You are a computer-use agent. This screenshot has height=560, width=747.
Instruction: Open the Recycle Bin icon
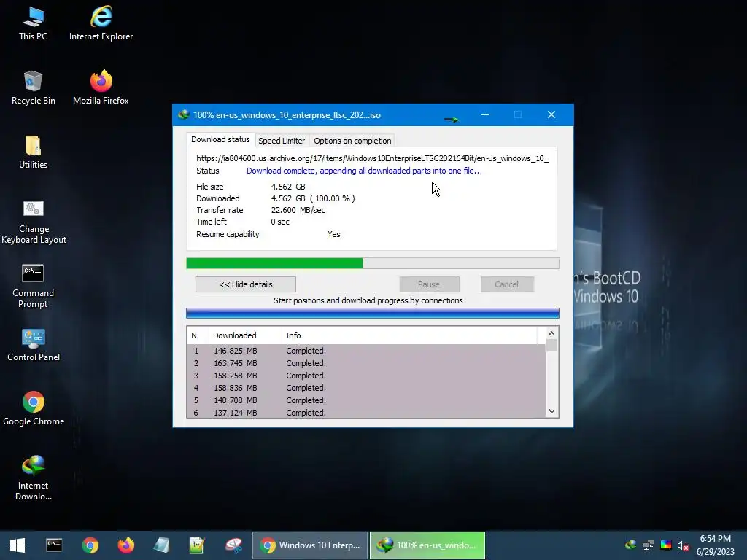click(33, 88)
